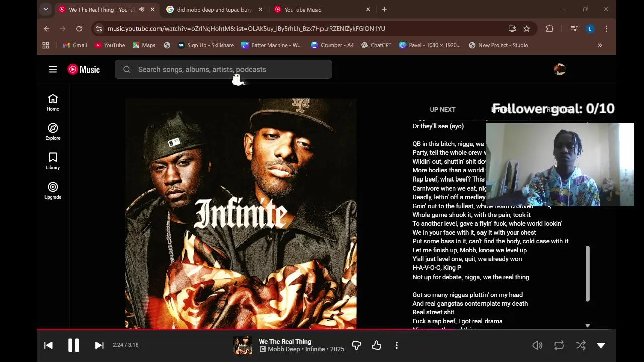
Task: Click the search magnifier icon
Action: click(127, 69)
